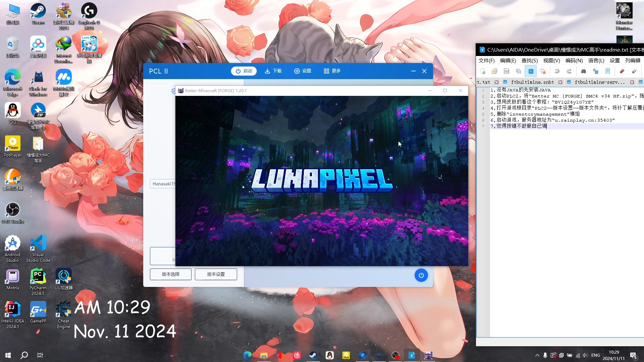Click the find-and-replace icon in the editor toolbar
The height and width of the screenshot is (362, 644).
point(595,71)
